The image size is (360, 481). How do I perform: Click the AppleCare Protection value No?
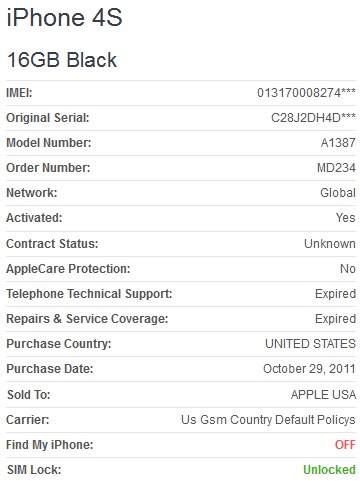coord(348,269)
